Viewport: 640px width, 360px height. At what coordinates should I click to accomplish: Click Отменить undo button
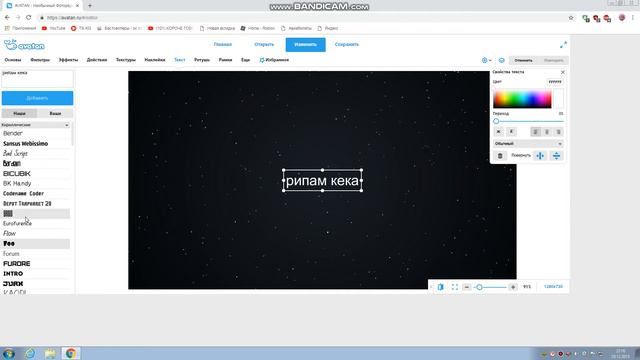click(523, 60)
